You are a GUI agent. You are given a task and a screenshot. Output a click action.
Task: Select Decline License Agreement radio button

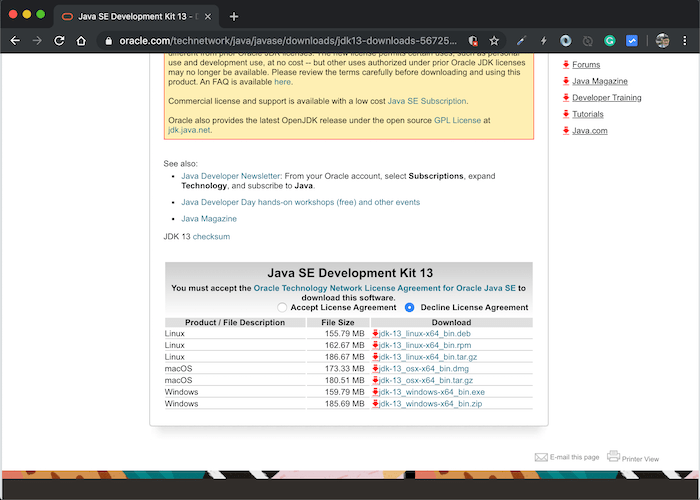409,308
